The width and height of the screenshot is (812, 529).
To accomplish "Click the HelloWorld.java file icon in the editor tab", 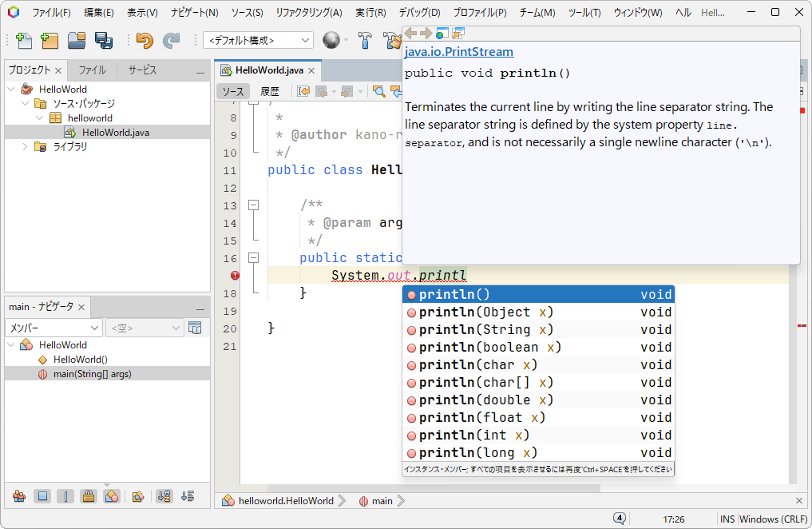I will tap(226, 70).
